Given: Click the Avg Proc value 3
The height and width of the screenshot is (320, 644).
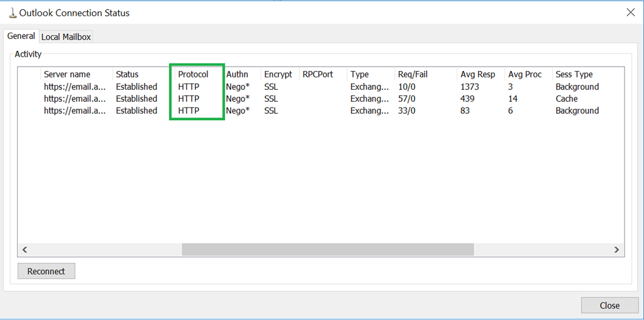Looking at the screenshot, I should tap(511, 87).
